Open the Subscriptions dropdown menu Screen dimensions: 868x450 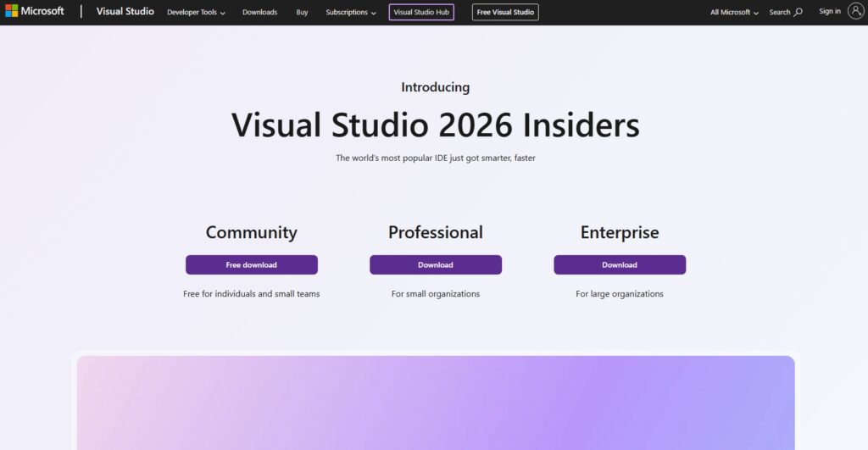point(351,13)
